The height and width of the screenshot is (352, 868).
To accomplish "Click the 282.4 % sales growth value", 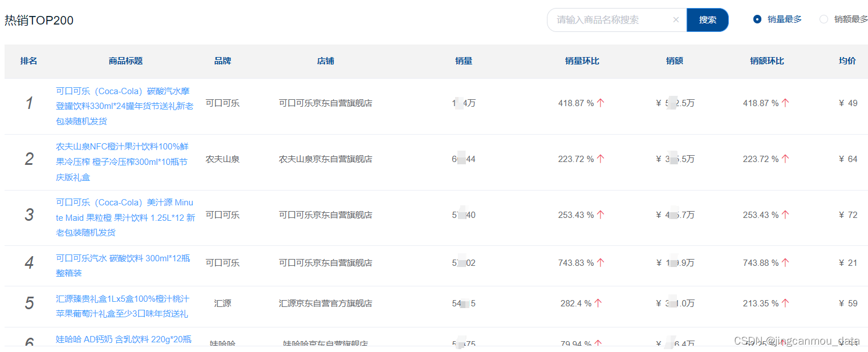I will pos(576,304).
